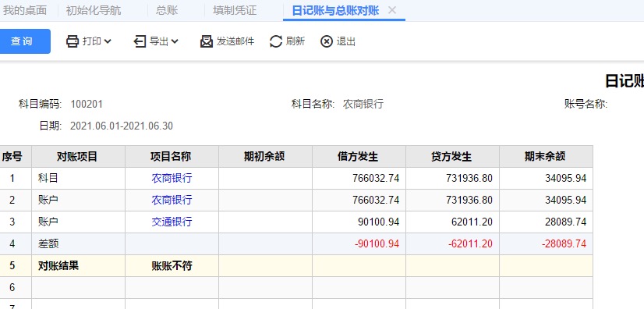
Task: Expand the 导出 dropdown arrow
Action: 175,41
